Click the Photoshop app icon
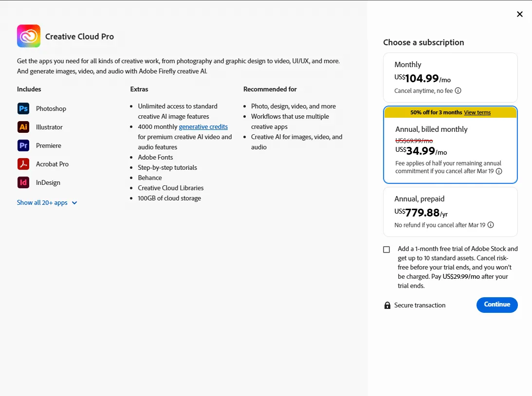532x396 pixels. [23, 108]
